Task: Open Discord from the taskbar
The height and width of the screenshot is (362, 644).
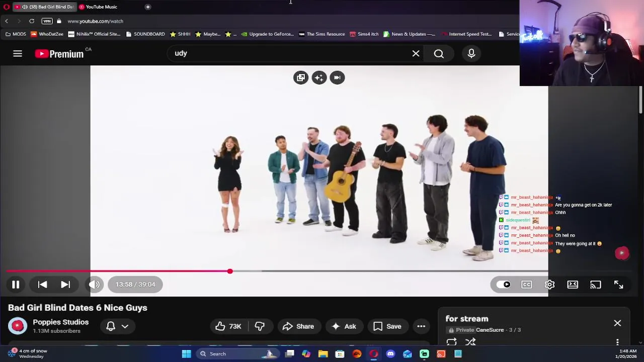Action: tap(390, 354)
